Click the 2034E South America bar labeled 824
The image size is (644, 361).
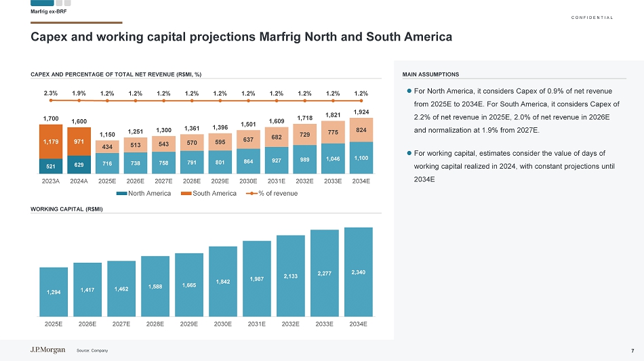pos(361,130)
